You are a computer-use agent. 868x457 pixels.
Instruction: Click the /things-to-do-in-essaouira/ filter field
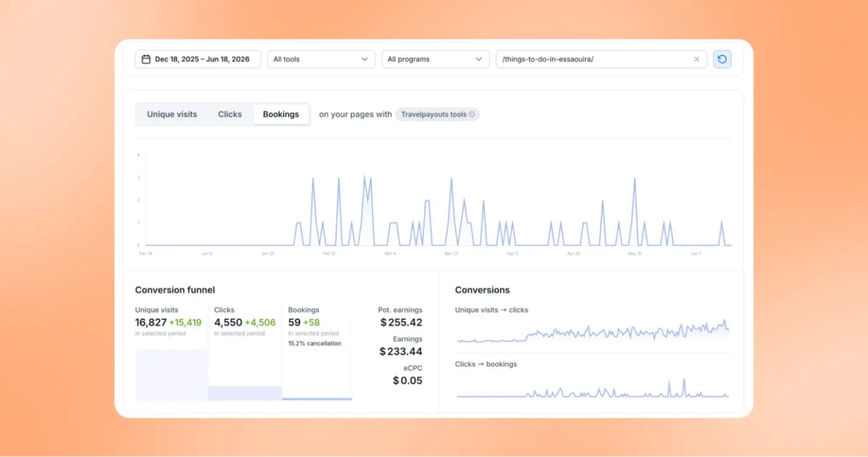(x=601, y=59)
